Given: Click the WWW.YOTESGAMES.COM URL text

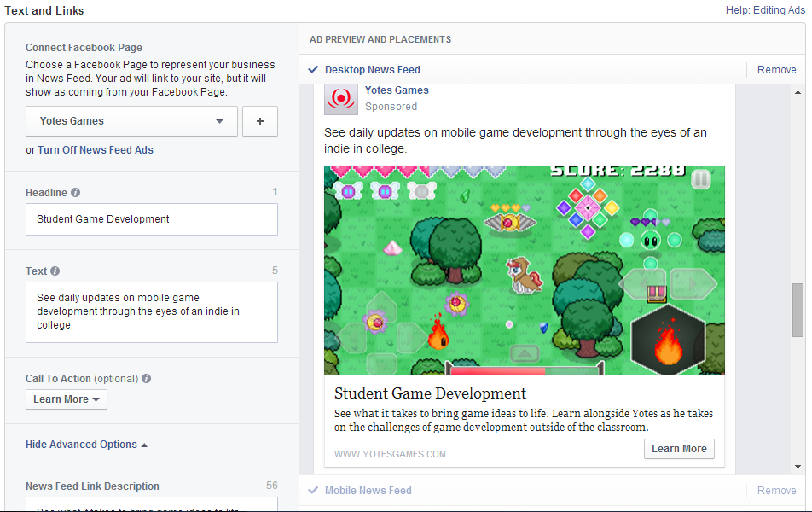Looking at the screenshot, I should pyautogui.click(x=390, y=454).
